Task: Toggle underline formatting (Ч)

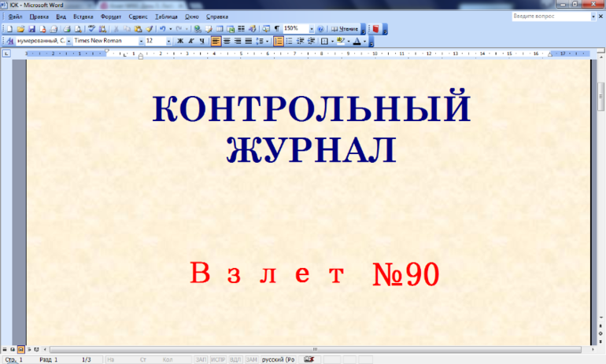Action: (x=202, y=41)
